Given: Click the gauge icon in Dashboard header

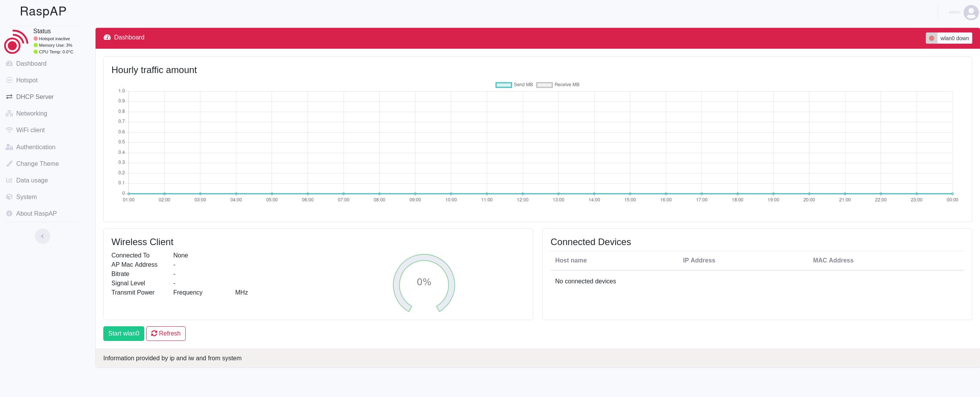Looking at the screenshot, I should click(x=107, y=37).
